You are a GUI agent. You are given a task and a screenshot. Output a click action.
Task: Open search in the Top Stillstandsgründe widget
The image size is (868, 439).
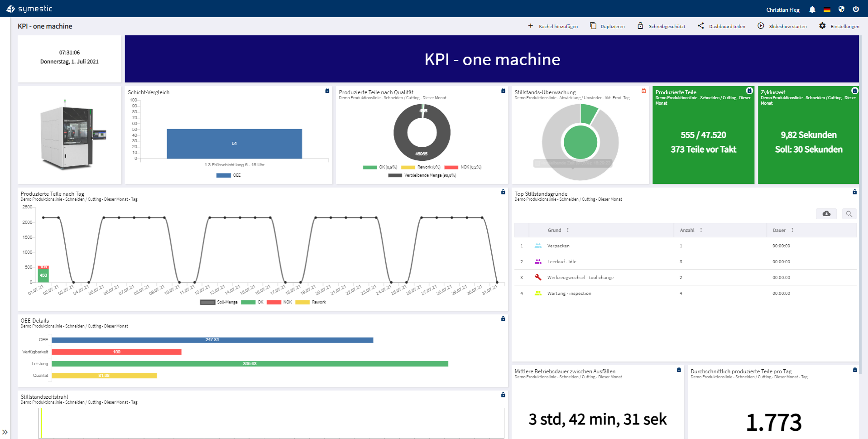(849, 213)
